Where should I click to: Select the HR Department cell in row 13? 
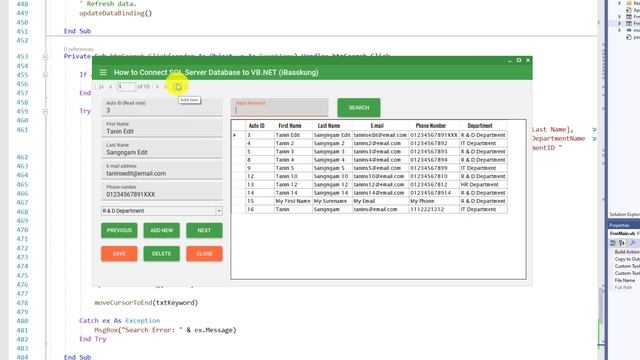pos(483,184)
